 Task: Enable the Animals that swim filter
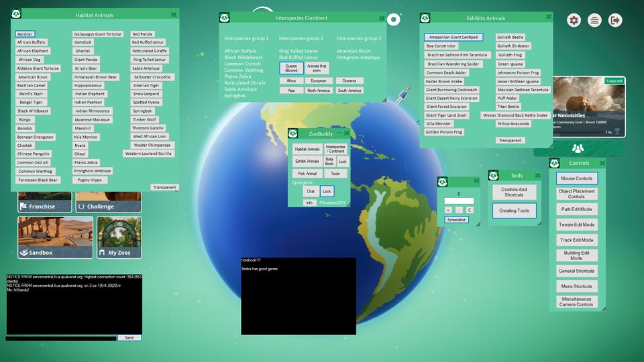[317, 68]
